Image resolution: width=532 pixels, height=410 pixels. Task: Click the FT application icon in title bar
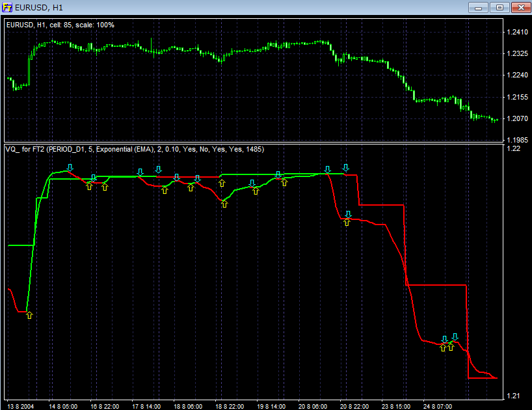click(7, 7)
